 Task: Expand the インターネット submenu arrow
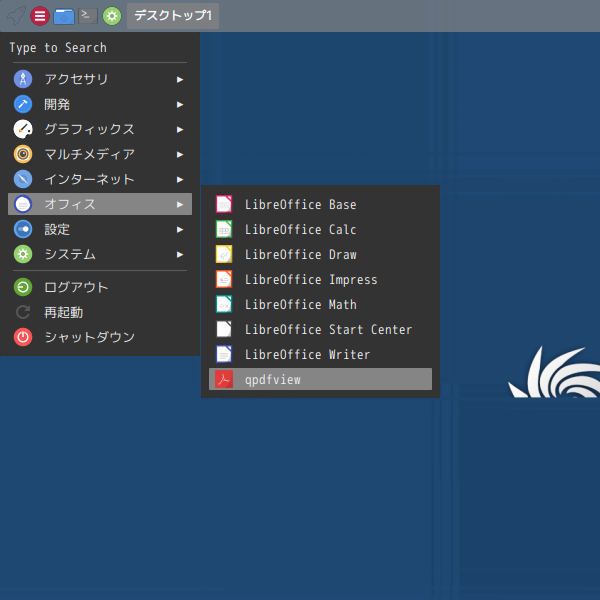click(180, 179)
